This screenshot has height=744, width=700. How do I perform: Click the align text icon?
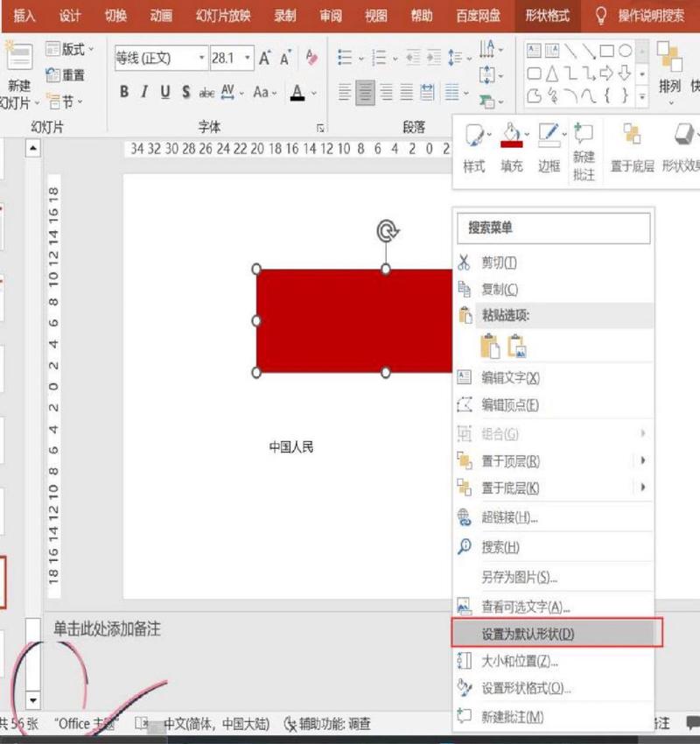click(x=486, y=75)
